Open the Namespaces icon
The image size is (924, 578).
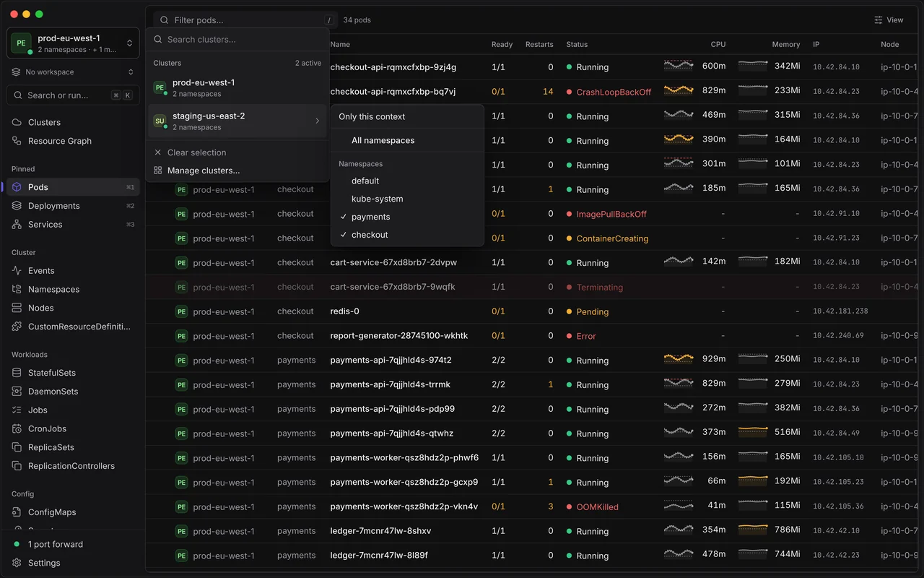tap(17, 289)
